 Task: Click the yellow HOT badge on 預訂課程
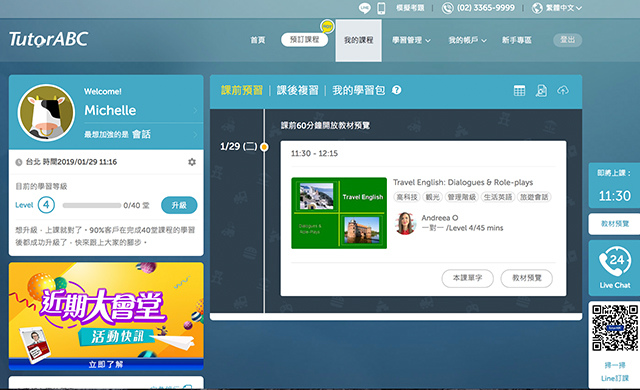pos(327,27)
